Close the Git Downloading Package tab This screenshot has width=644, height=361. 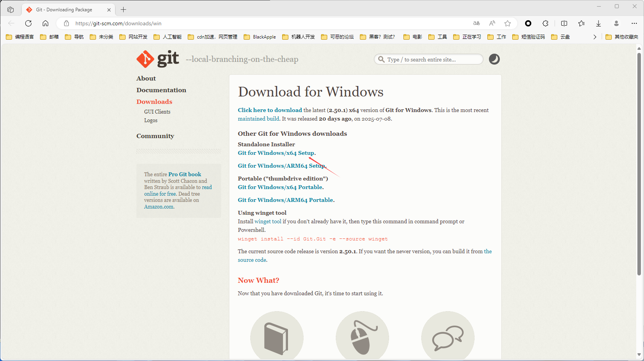coord(109,10)
